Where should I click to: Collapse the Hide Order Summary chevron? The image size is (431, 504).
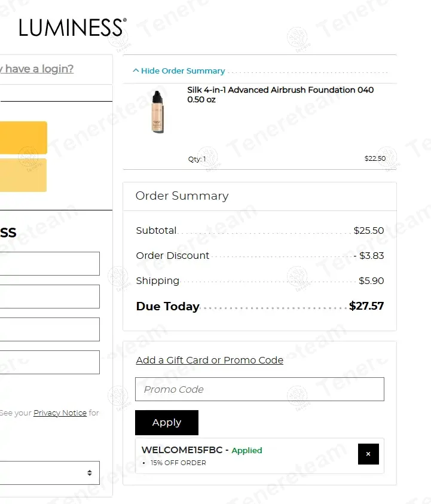[x=136, y=71]
